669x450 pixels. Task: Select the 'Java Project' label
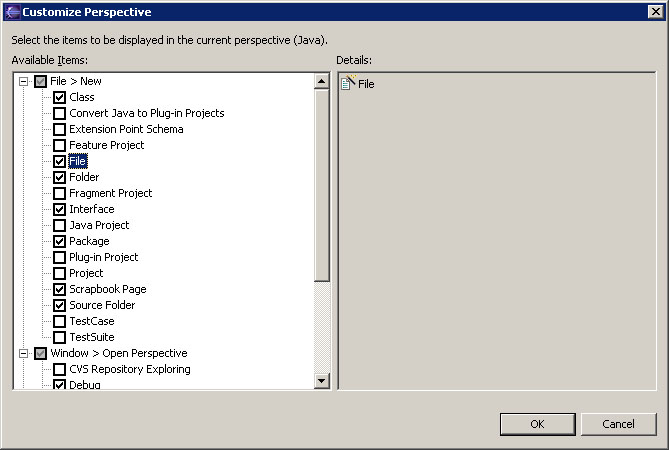click(99, 225)
